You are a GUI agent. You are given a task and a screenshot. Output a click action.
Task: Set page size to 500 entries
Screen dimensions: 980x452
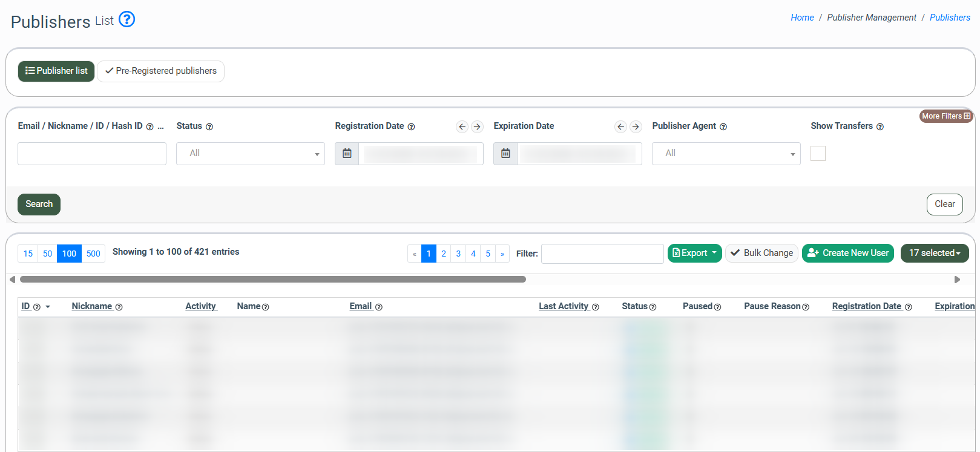pyautogui.click(x=93, y=254)
